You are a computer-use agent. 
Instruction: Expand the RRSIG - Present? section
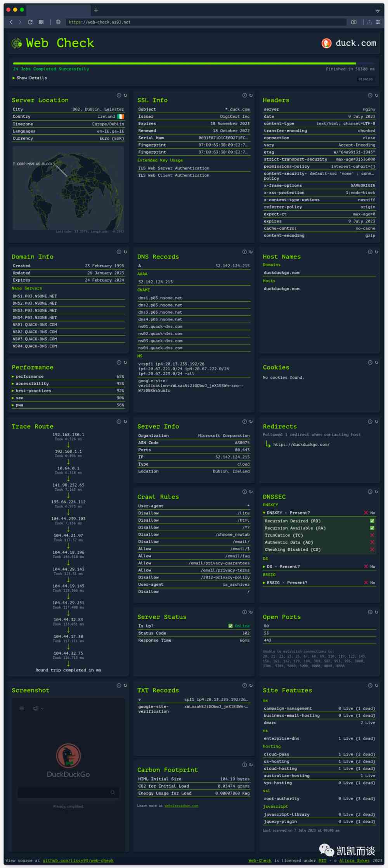click(319, 583)
